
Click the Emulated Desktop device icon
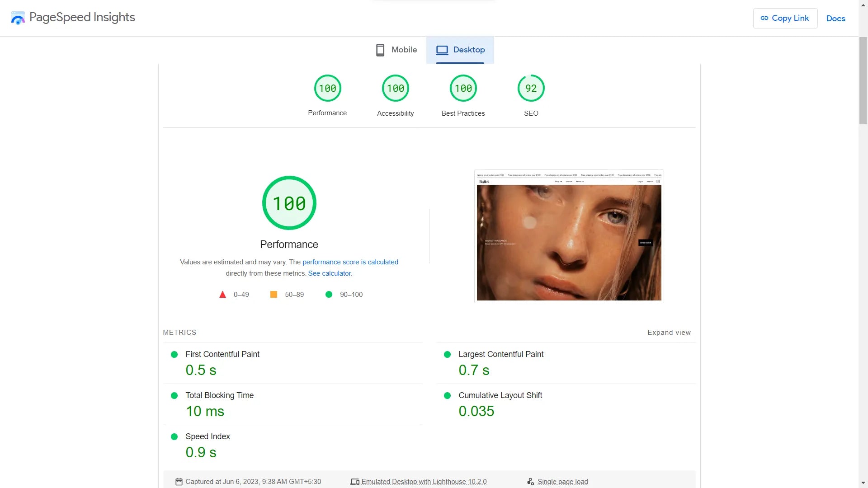coord(355,482)
